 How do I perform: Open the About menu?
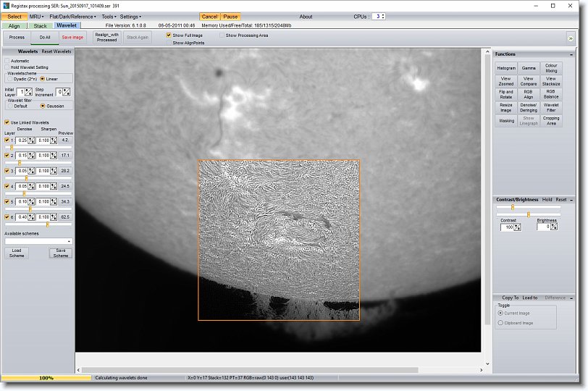[306, 17]
